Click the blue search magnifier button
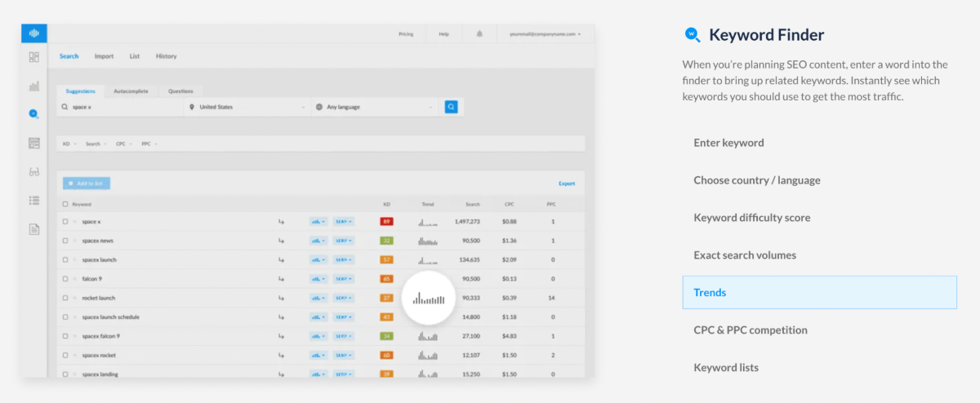980x403 pixels. pyautogui.click(x=451, y=107)
